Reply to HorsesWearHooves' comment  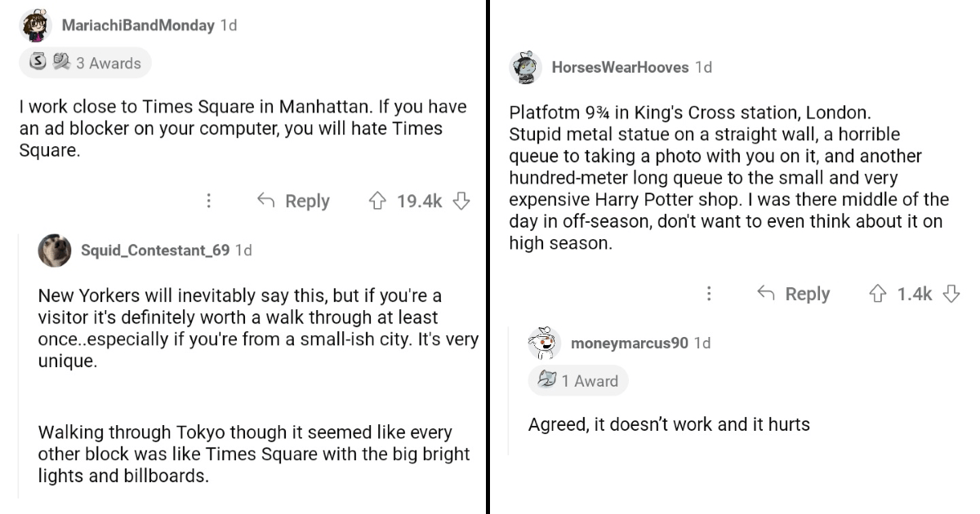[794, 294]
